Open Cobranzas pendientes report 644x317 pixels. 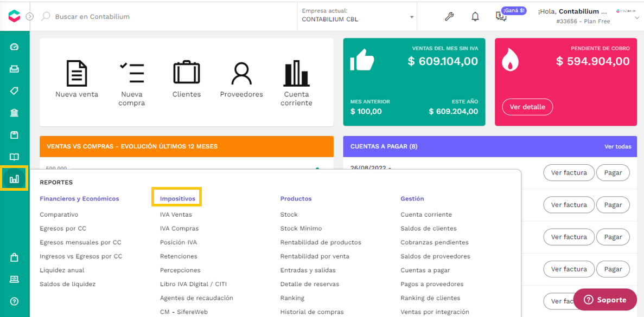(x=435, y=242)
